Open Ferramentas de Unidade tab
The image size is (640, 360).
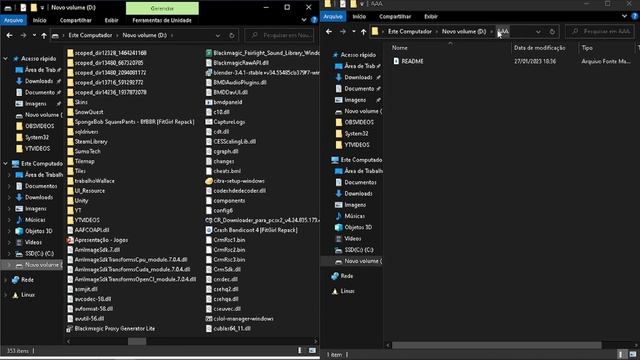[162, 20]
